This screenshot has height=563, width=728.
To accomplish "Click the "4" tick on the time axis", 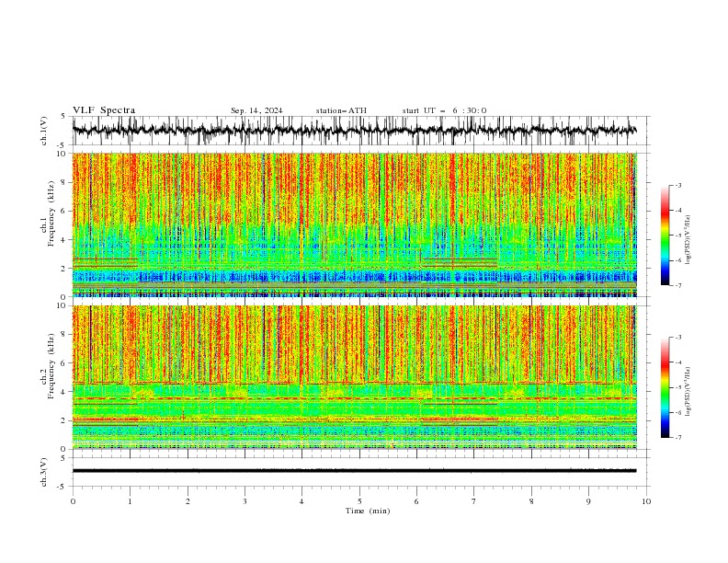I will point(301,501).
